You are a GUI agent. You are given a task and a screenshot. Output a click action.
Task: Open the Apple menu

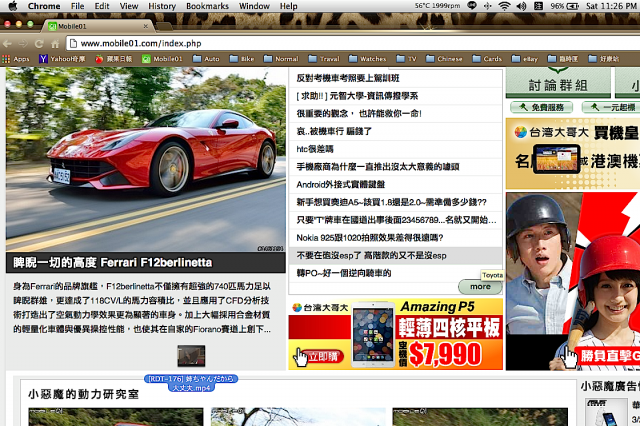tap(13, 6)
